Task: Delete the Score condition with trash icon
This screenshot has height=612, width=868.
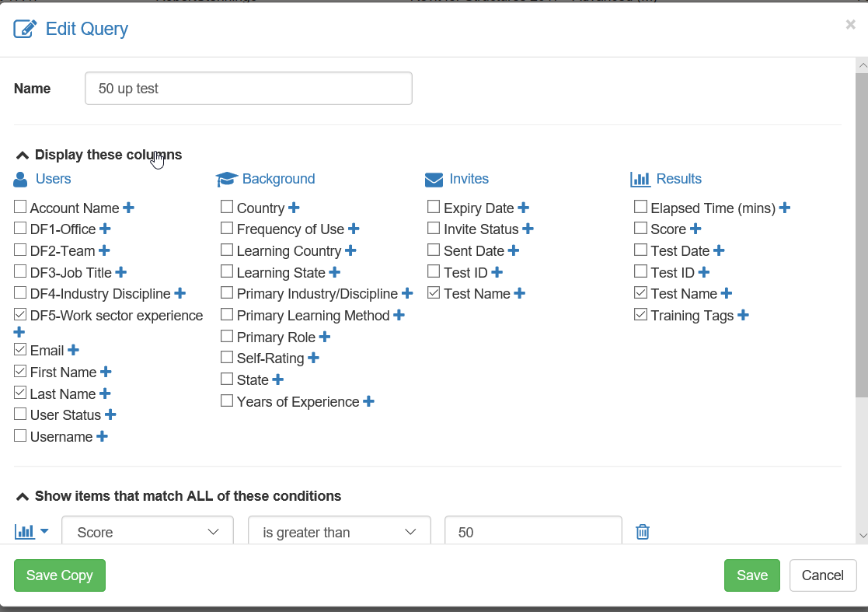Action: (x=643, y=532)
